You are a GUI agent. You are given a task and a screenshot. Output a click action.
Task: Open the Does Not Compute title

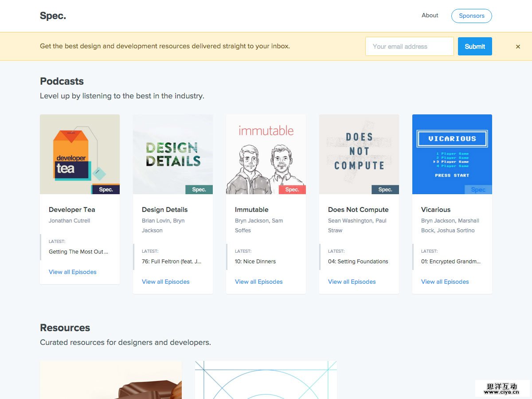pyautogui.click(x=358, y=210)
